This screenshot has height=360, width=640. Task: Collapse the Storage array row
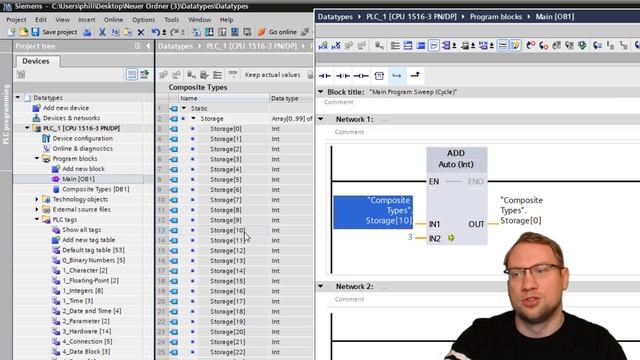[193, 118]
